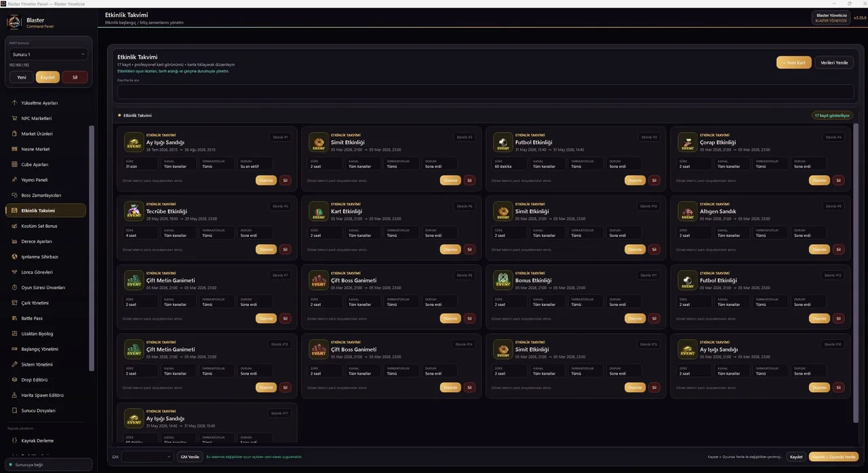Click Sil under the Sunucu 1 selector
This screenshot has height=473, width=868.
click(75, 77)
